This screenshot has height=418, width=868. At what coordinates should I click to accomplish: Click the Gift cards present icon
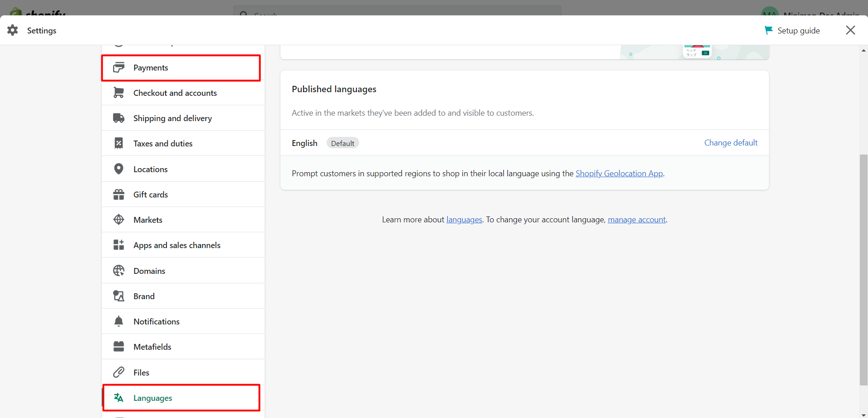[x=119, y=194]
